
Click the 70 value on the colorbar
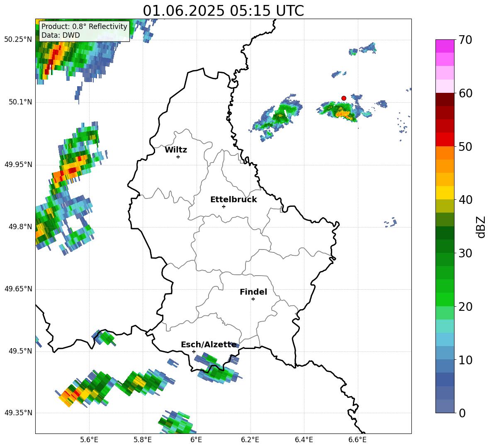(x=465, y=40)
